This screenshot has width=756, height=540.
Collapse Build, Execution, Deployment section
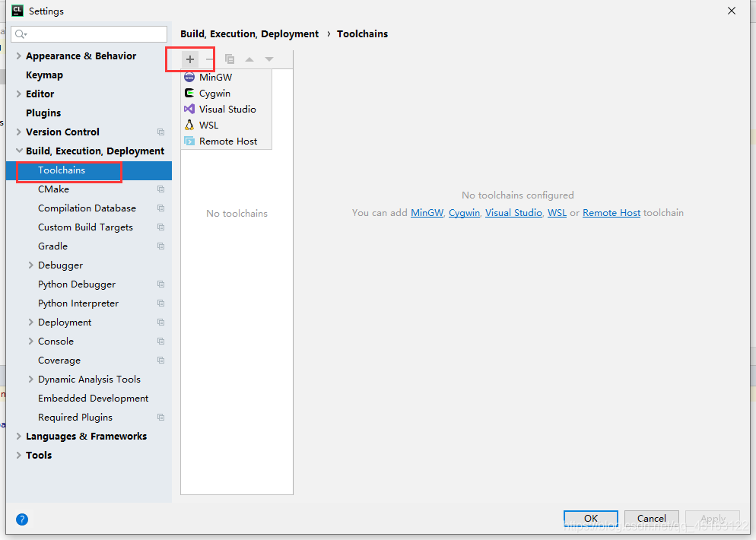tap(19, 151)
